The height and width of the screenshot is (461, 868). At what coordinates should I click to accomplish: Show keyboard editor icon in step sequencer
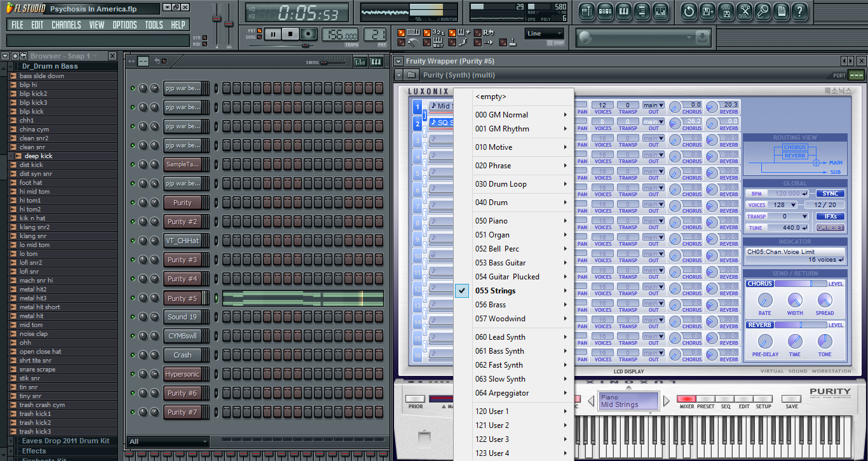point(376,62)
